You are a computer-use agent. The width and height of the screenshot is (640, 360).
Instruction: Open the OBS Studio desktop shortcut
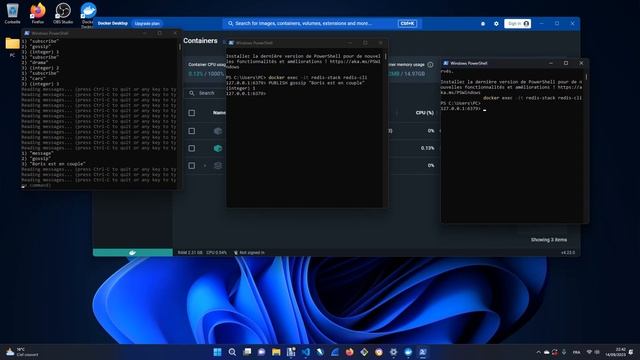coord(63,13)
